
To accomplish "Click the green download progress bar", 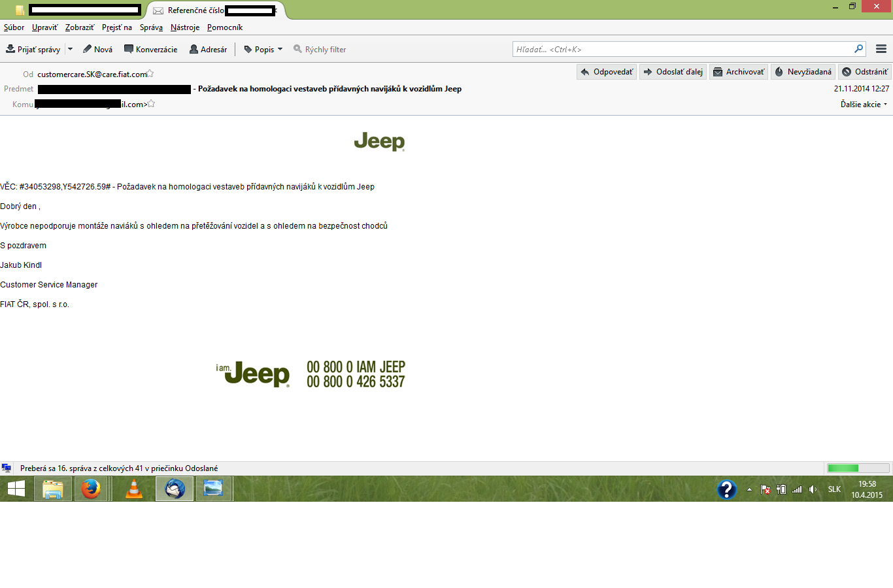I will coord(858,468).
